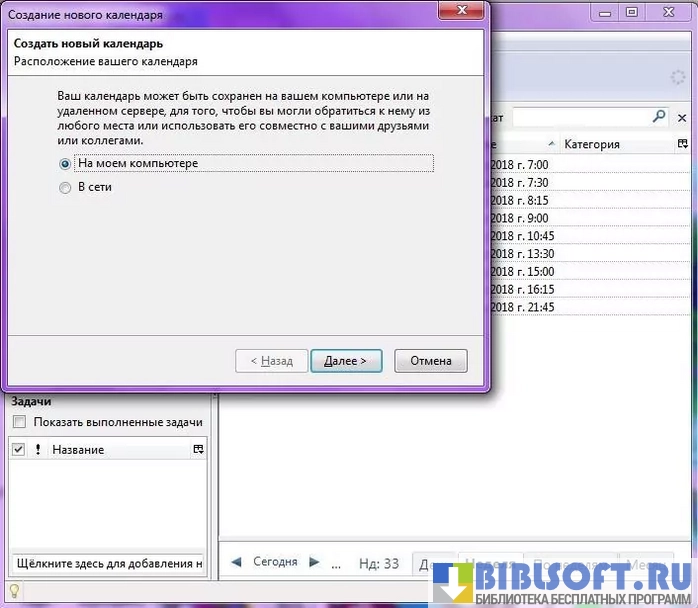The image size is (698, 608).
Task: Open the event list column picker icon
Action: [683, 144]
